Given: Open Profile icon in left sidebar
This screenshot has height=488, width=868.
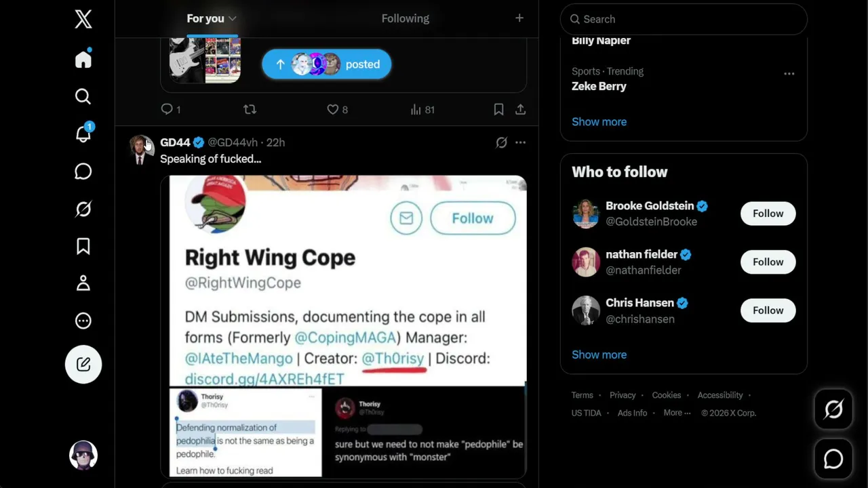Looking at the screenshot, I should (x=83, y=283).
